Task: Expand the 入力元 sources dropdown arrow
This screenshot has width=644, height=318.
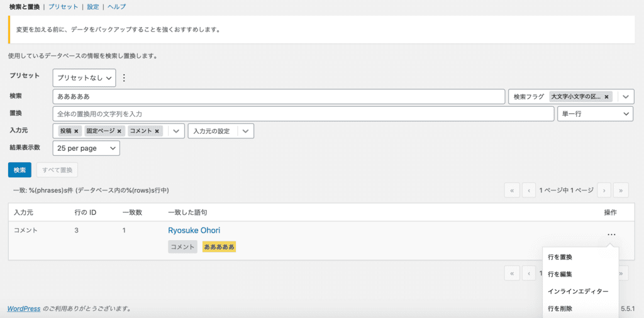Action: [x=176, y=131]
